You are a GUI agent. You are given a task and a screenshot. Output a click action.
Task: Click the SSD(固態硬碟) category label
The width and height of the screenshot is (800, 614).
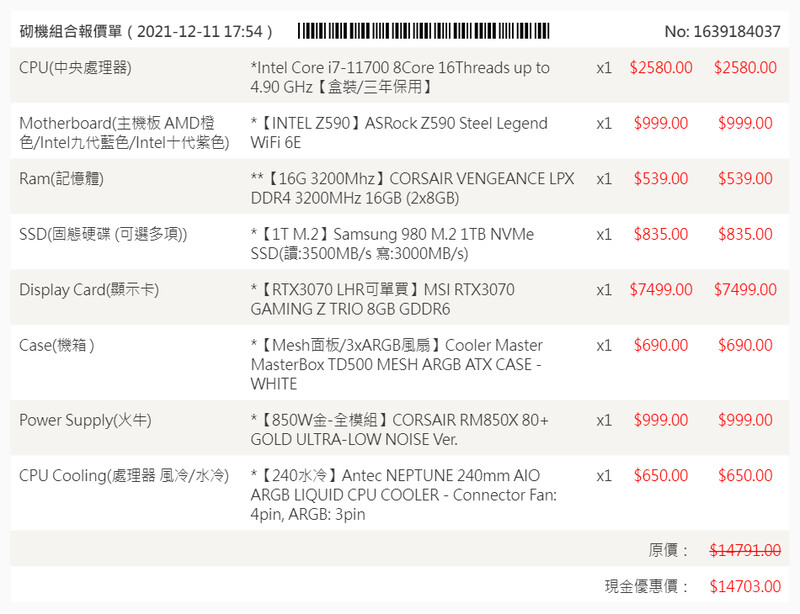tap(103, 234)
